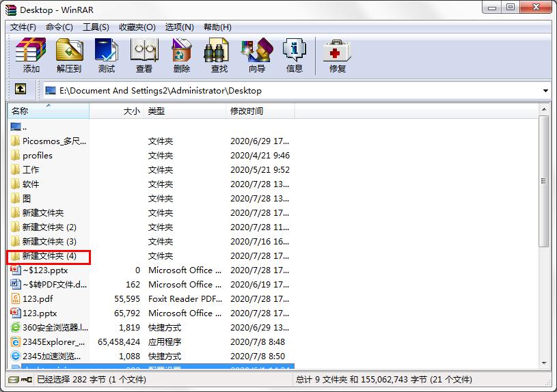
Task: Click the 添加 (Add) toolbar icon
Action: (x=31, y=50)
